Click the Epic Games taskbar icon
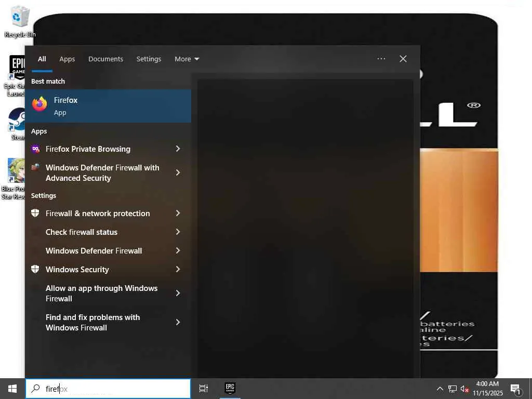Screen dimensions: 532x399 230,389
